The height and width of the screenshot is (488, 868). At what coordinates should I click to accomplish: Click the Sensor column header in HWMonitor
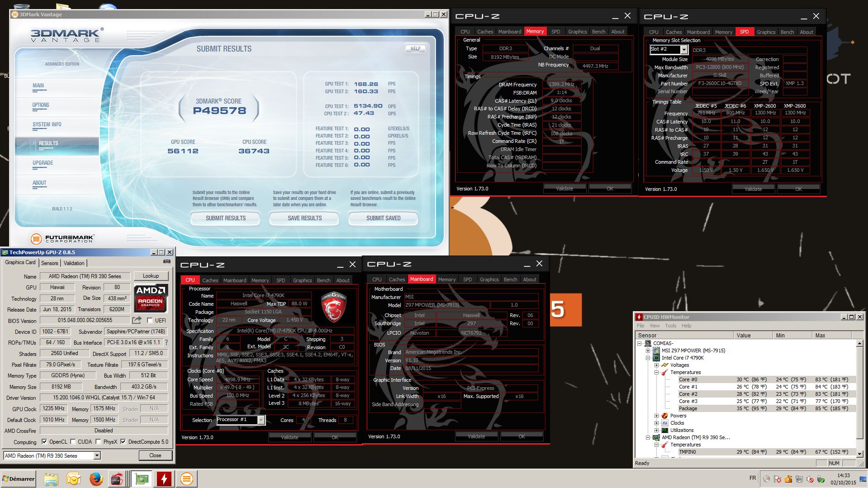[684, 335]
